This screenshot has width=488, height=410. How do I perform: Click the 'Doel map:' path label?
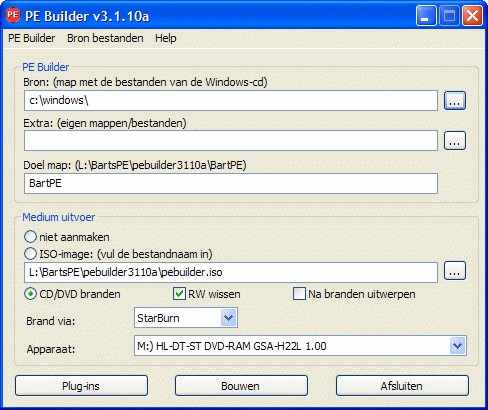point(135,165)
